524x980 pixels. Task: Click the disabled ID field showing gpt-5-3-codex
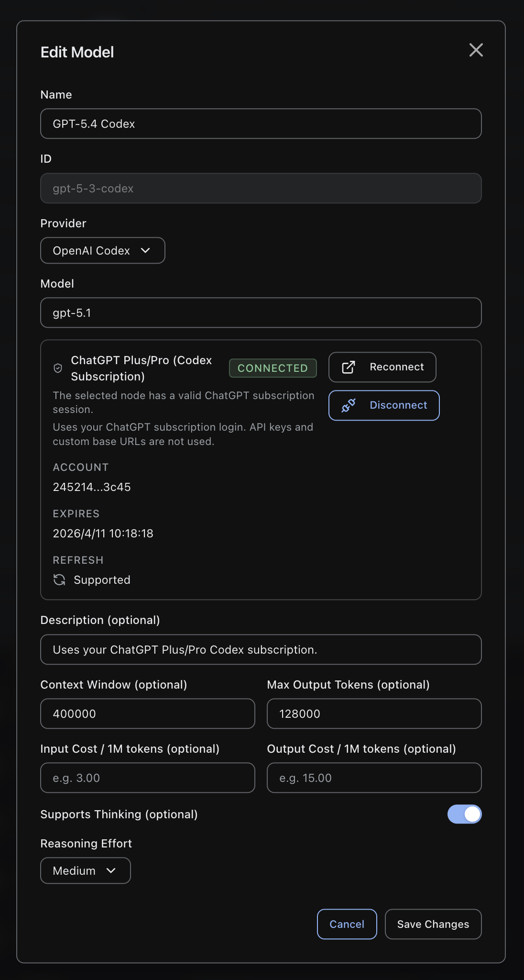(x=261, y=188)
